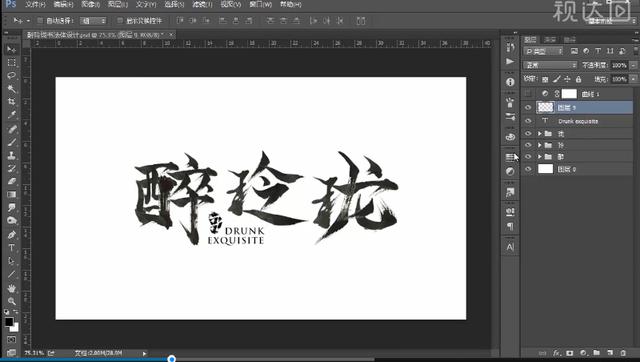Delete layer trash icon
640x362 pixels.
pos(623,353)
